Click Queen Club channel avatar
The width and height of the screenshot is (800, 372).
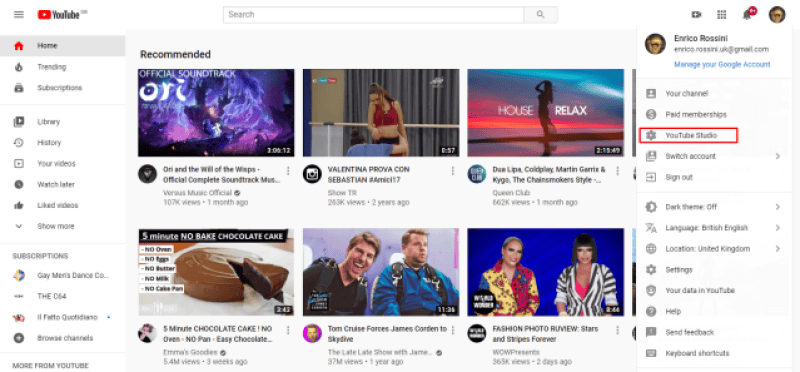click(x=477, y=174)
